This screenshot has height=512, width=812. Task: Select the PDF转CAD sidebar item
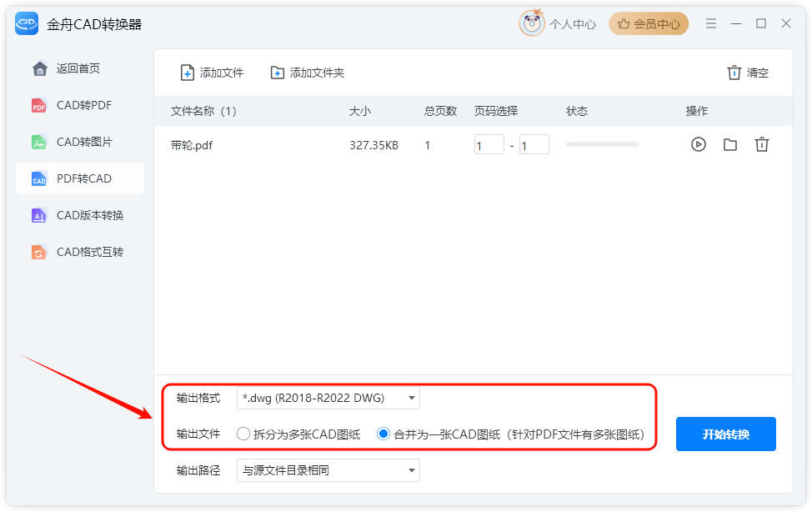click(80, 178)
